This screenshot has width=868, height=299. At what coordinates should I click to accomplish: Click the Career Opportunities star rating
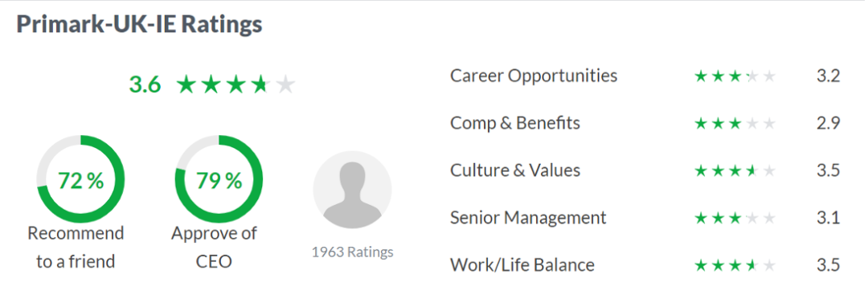pos(735,76)
